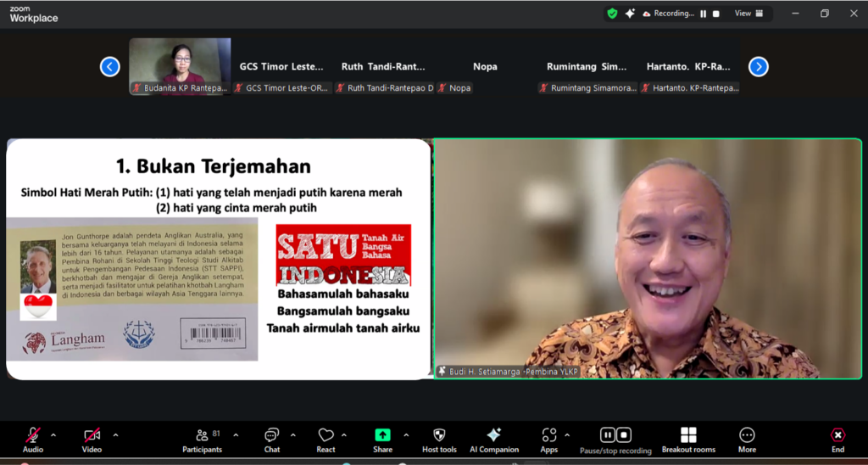Pause the recording in the top bar
The width and height of the screenshot is (868, 465).
(703, 14)
